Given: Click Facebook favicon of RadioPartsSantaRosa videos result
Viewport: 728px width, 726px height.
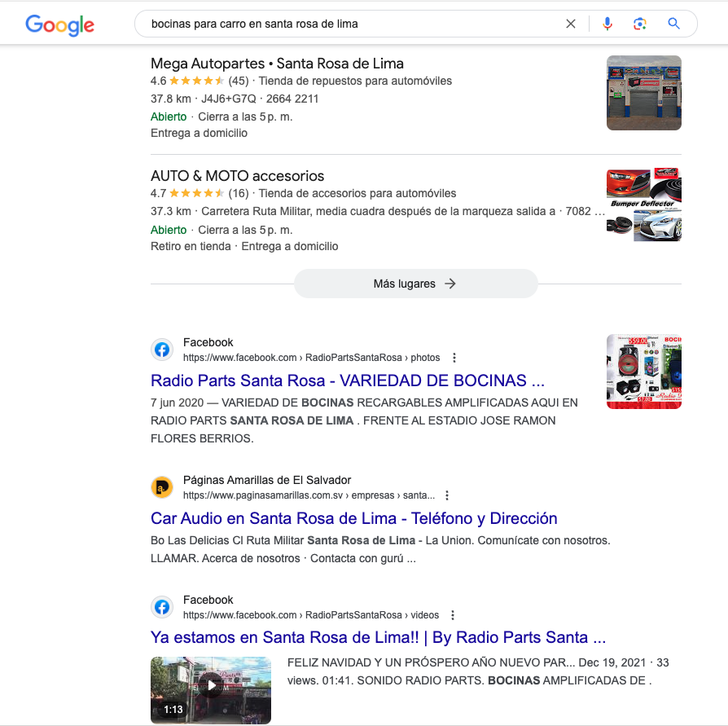Looking at the screenshot, I should coord(162,607).
